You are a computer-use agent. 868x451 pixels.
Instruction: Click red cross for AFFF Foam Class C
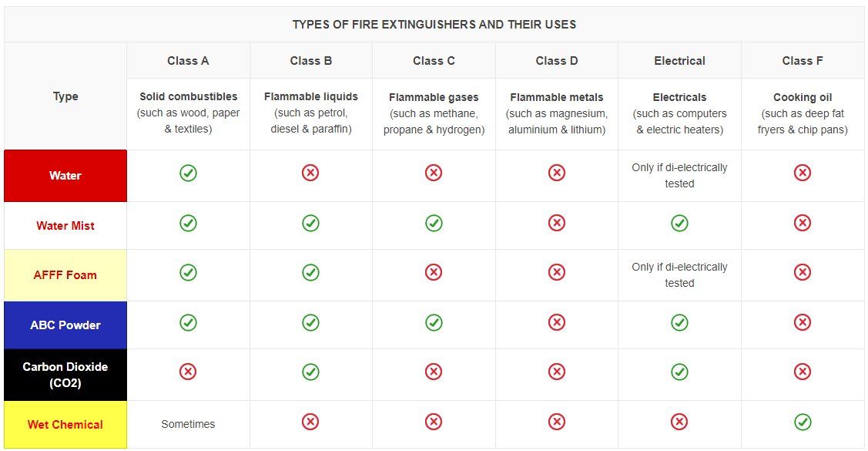click(x=434, y=272)
